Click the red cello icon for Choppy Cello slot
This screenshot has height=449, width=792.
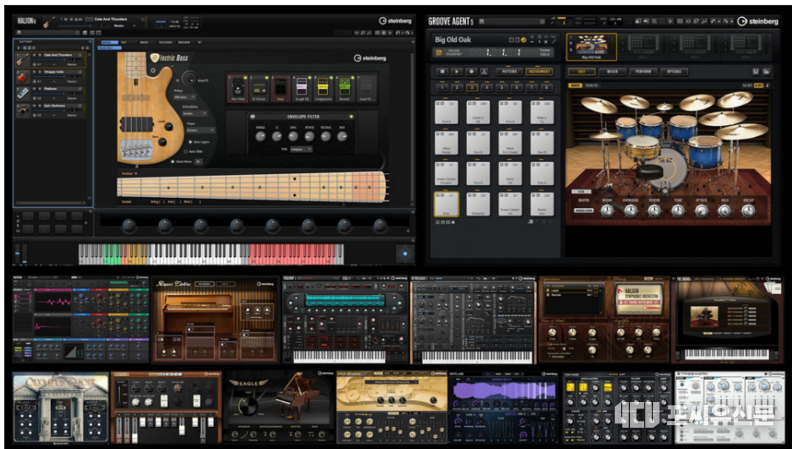pos(23,76)
